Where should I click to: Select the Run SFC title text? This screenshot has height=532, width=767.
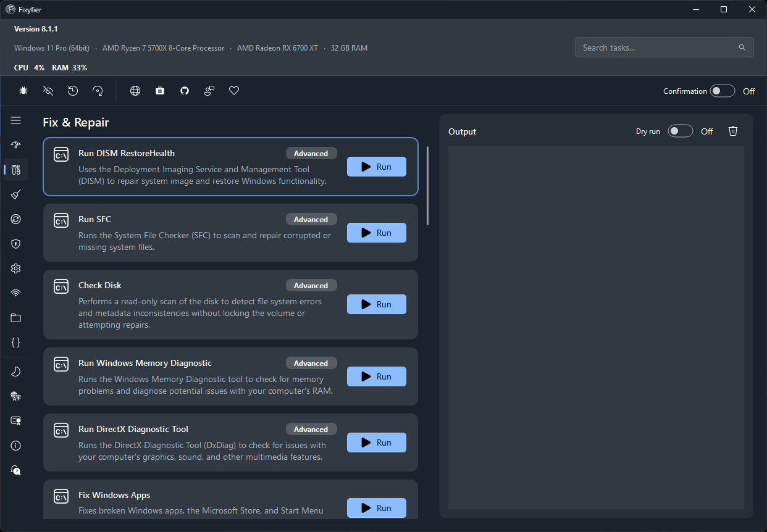click(95, 219)
